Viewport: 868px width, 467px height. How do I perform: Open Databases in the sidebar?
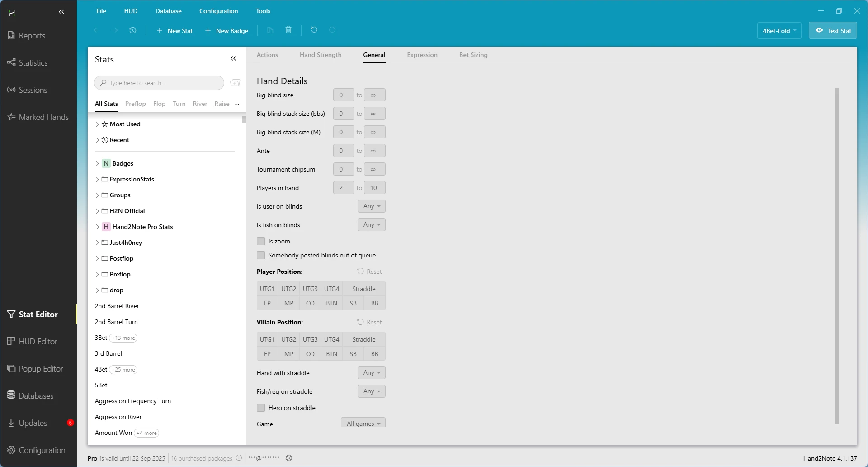coord(36,396)
